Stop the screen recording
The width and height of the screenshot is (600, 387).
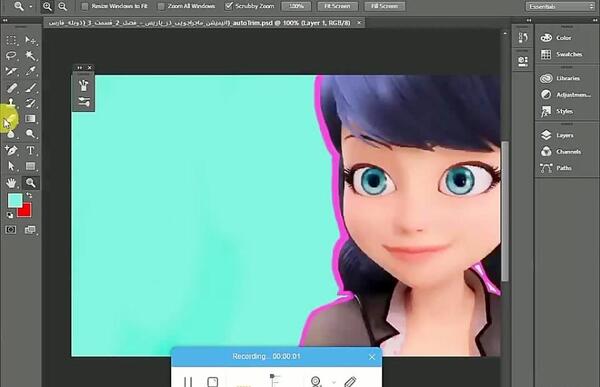click(x=213, y=382)
